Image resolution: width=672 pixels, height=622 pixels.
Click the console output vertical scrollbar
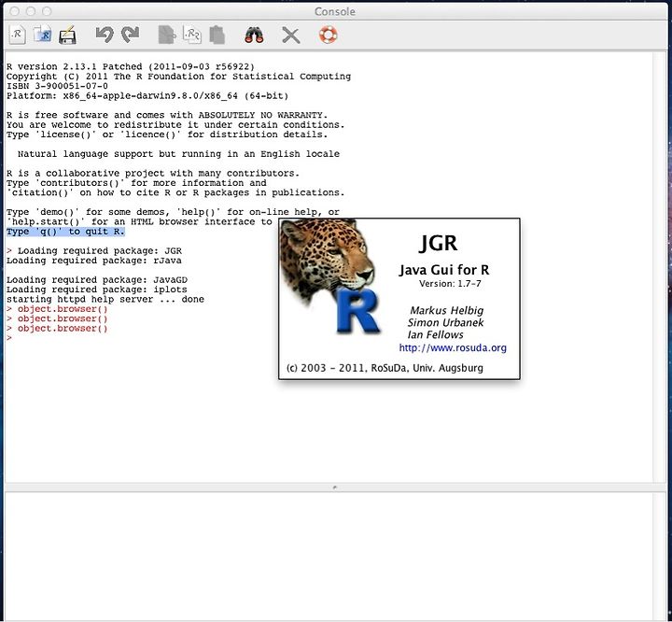click(659, 266)
